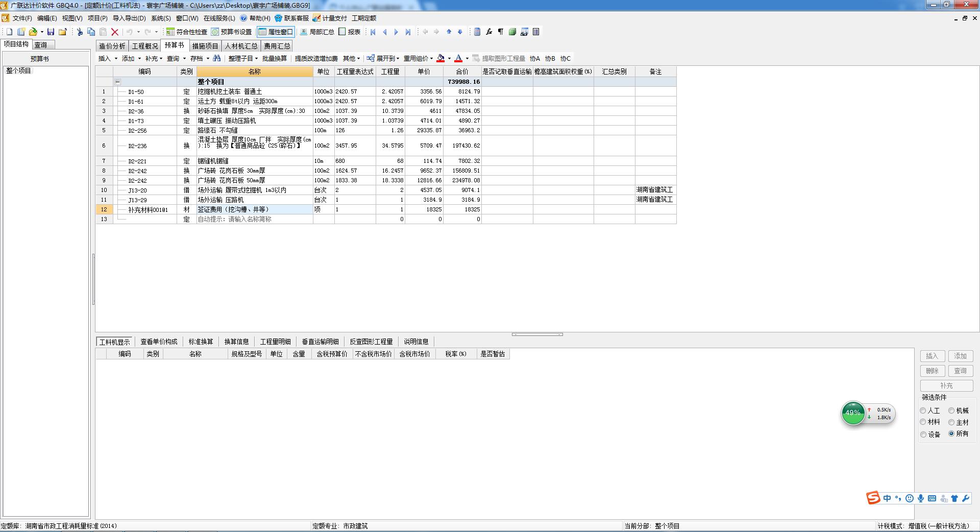Viewport: 980px width, 532px height.
Task: Click the scissors Cut icon
Action: pyautogui.click(x=80, y=32)
